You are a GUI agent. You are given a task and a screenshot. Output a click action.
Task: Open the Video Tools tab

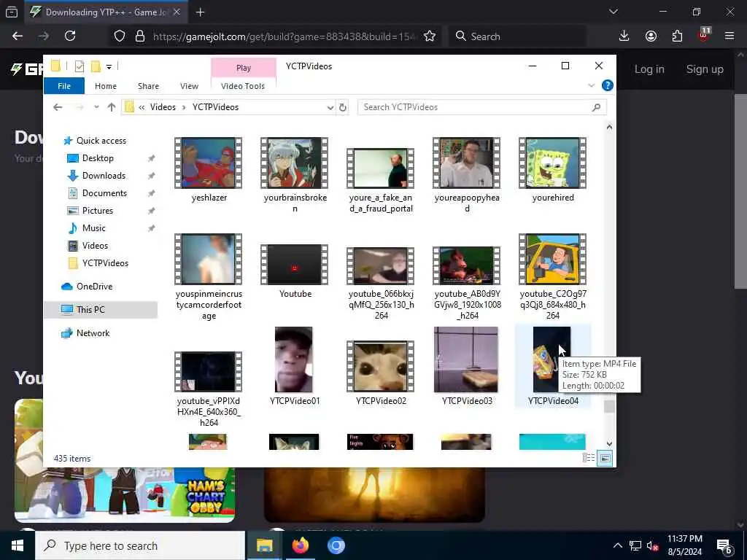coord(243,86)
